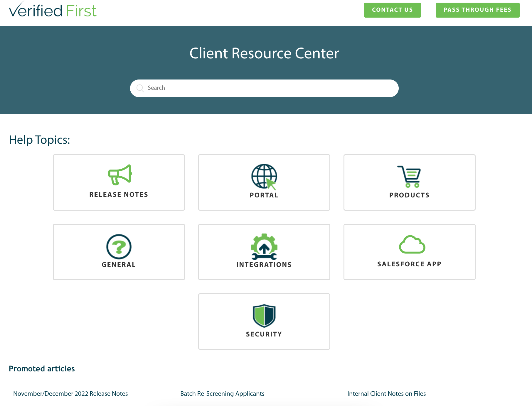
Task: Click the search magnifier icon
Action: [140, 88]
